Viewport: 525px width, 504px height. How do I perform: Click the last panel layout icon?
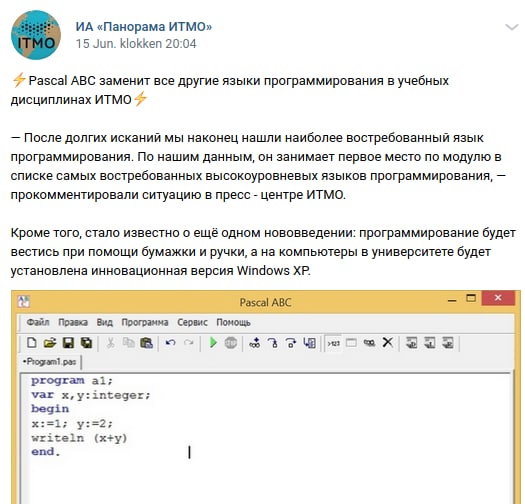(448, 343)
